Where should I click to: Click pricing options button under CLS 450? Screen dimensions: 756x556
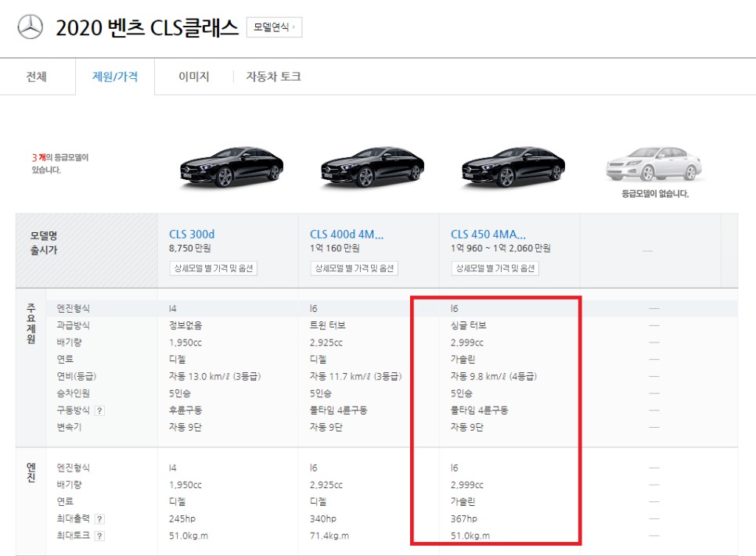tap(496, 267)
